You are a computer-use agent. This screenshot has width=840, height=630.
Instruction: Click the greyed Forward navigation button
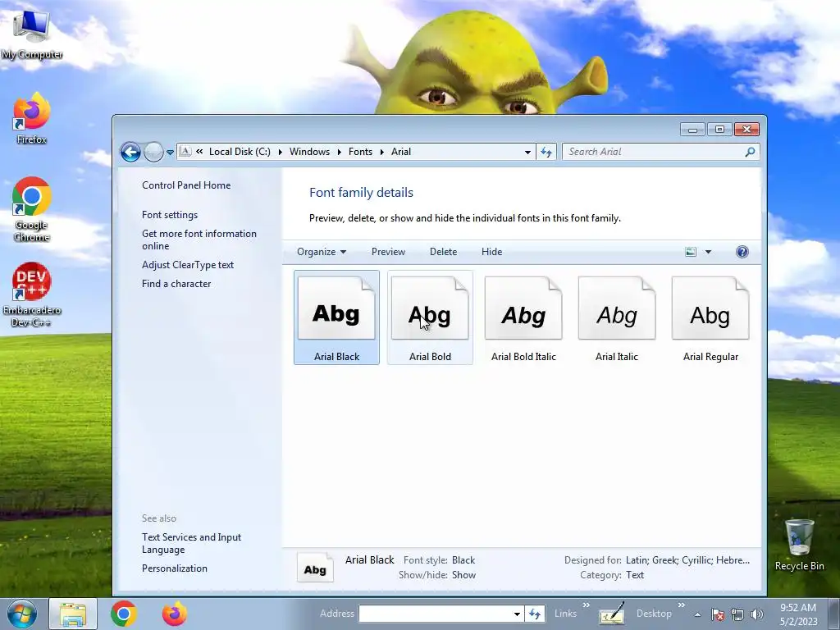point(153,152)
